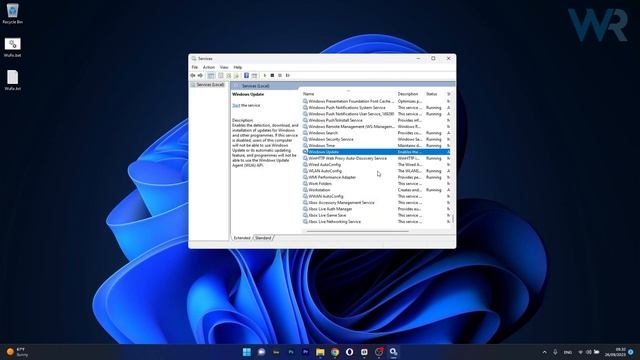Select Windows Remote Management (WS-Management) row
The width and height of the screenshot is (640, 360).
tap(376, 127)
